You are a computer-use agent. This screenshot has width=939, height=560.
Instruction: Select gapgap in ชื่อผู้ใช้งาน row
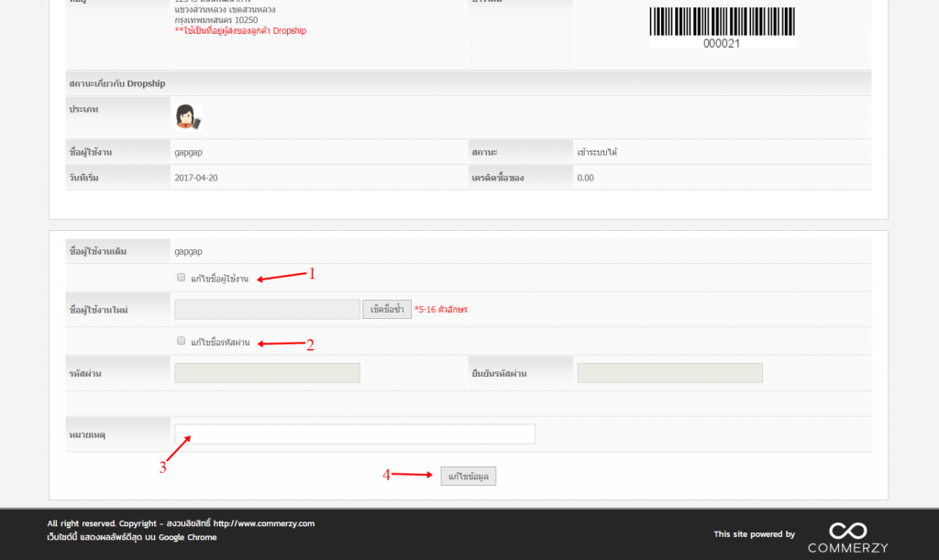[x=188, y=152]
